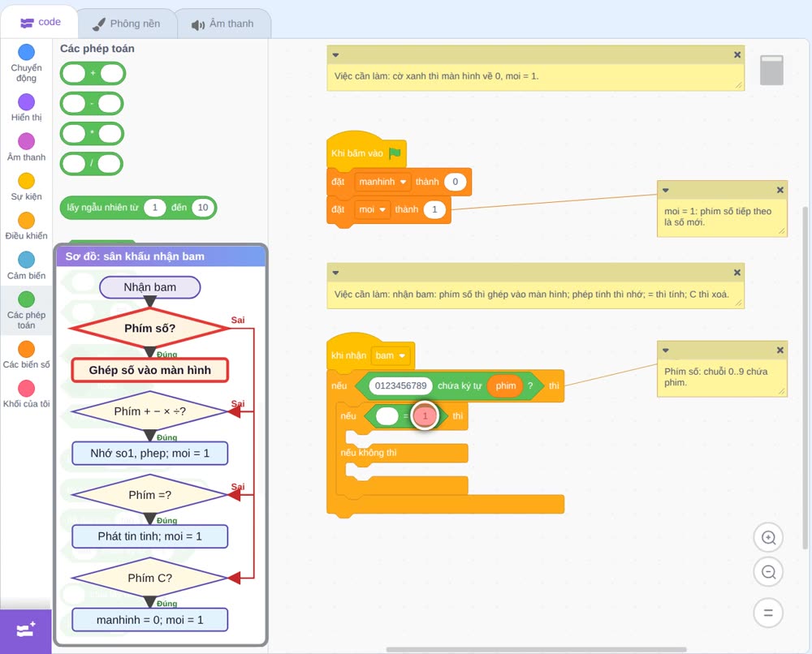Collapse the 'nhận bam' task comment
Viewport: 812px width, 654px height.
tap(335, 273)
